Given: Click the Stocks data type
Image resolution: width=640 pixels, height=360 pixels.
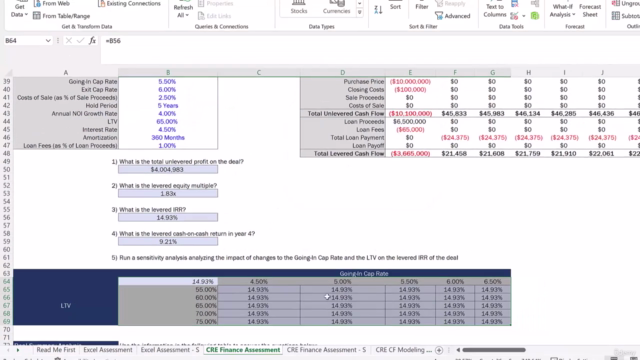Looking at the screenshot, I should tap(299, 7).
